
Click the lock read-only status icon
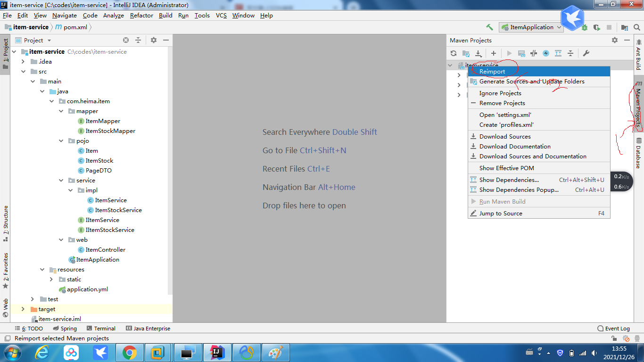[x=614, y=338]
